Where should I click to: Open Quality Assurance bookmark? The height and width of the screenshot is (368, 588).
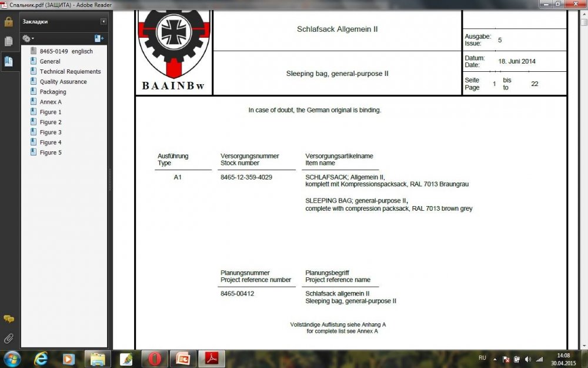(63, 81)
